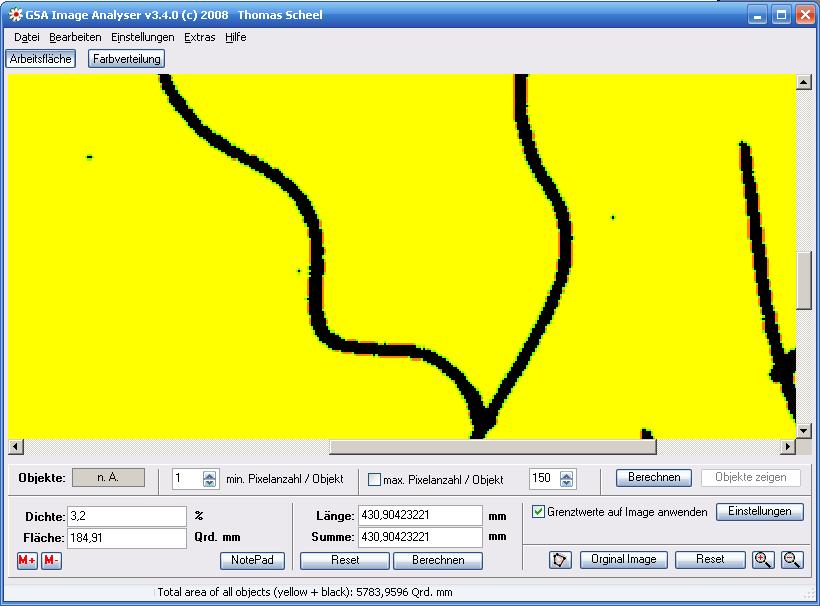The height and width of the screenshot is (606, 820).
Task: Click the scroll up arrow
Action: point(804,82)
